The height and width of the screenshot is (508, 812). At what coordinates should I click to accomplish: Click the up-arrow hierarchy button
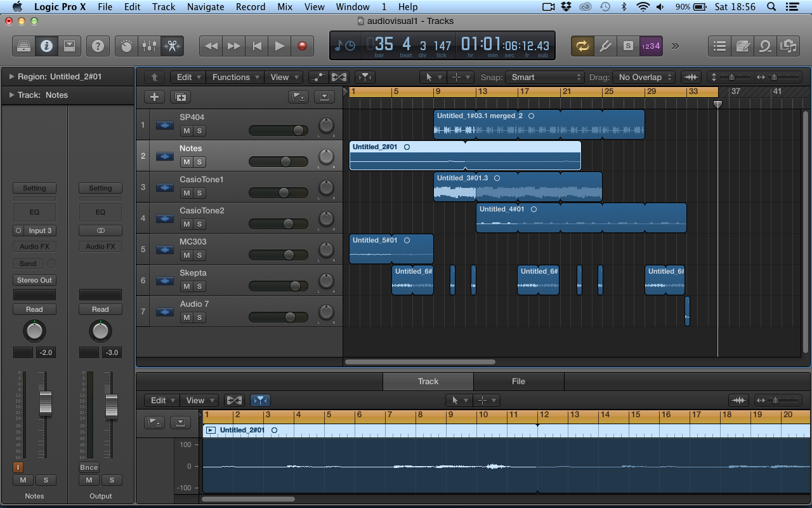[x=154, y=77]
